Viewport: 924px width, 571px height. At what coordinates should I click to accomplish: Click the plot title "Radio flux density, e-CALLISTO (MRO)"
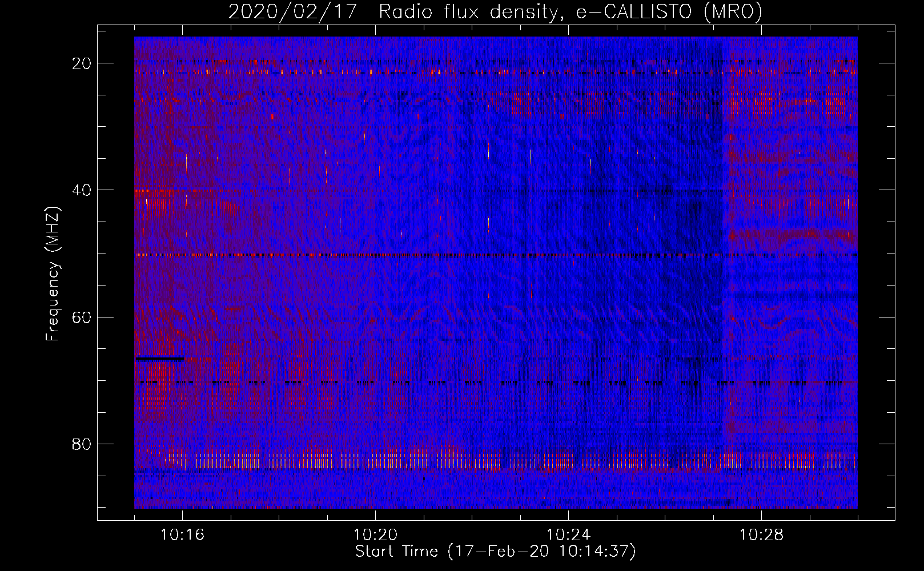pos(570,12)
